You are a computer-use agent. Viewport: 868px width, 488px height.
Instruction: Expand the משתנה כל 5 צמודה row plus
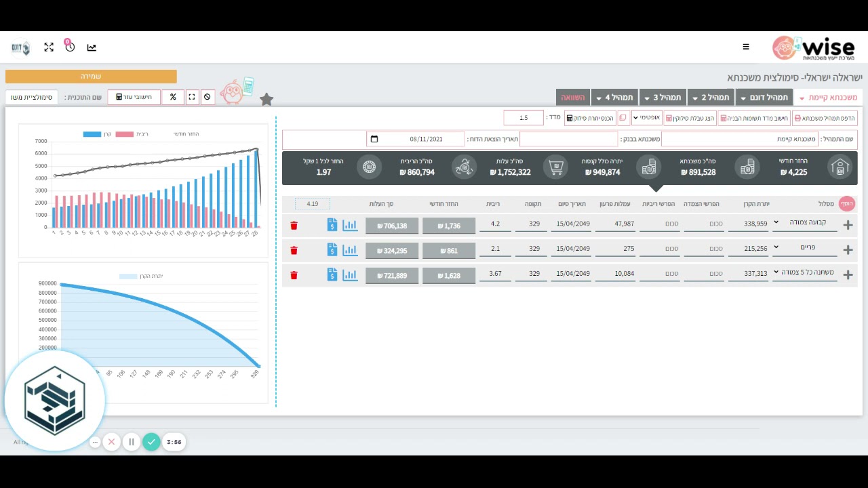[848, 275]
